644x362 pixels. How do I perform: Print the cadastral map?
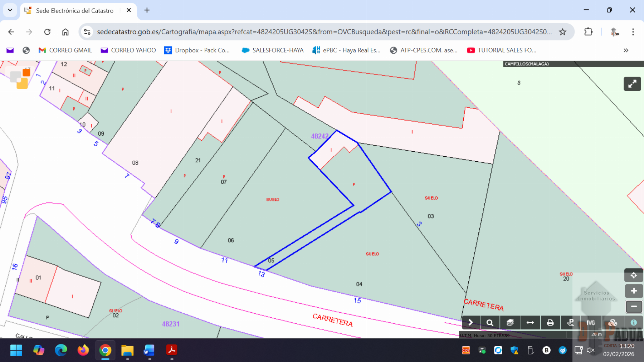tap(550, 323)
